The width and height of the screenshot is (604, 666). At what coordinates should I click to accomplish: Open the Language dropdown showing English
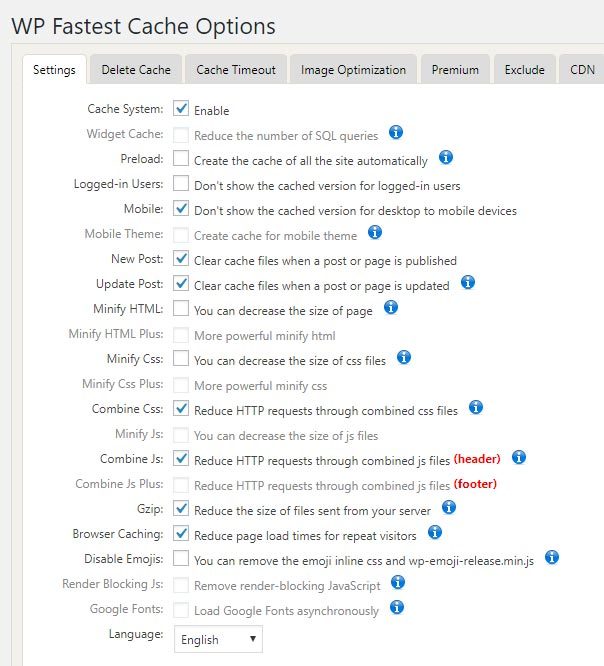218,639
